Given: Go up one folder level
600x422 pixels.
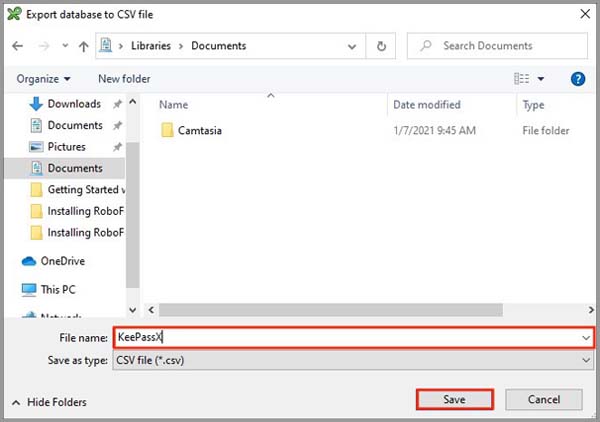Looking at the screenshot, I should pyautogui.click(x=83, y=46).
